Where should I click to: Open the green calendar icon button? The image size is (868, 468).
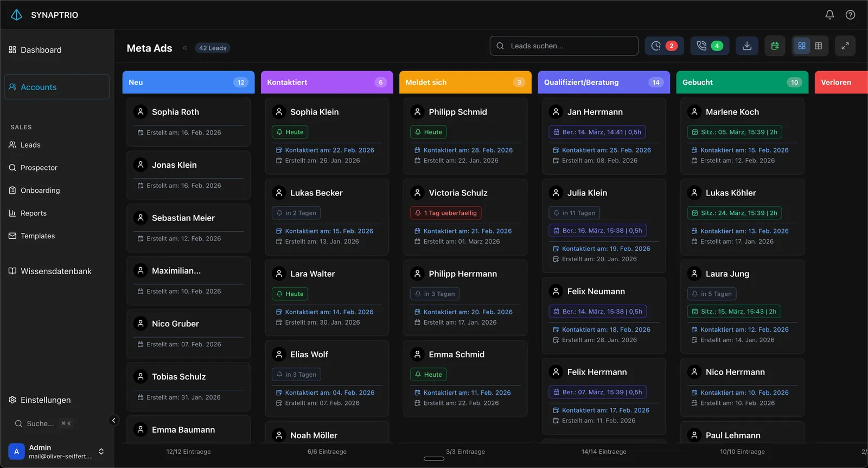coord(775,46)
